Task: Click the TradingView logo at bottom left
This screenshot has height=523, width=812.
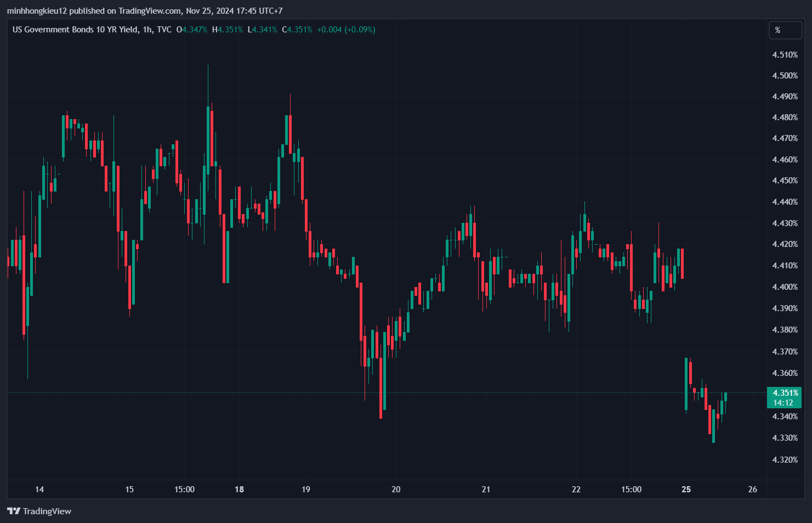Action: [39, 511]
